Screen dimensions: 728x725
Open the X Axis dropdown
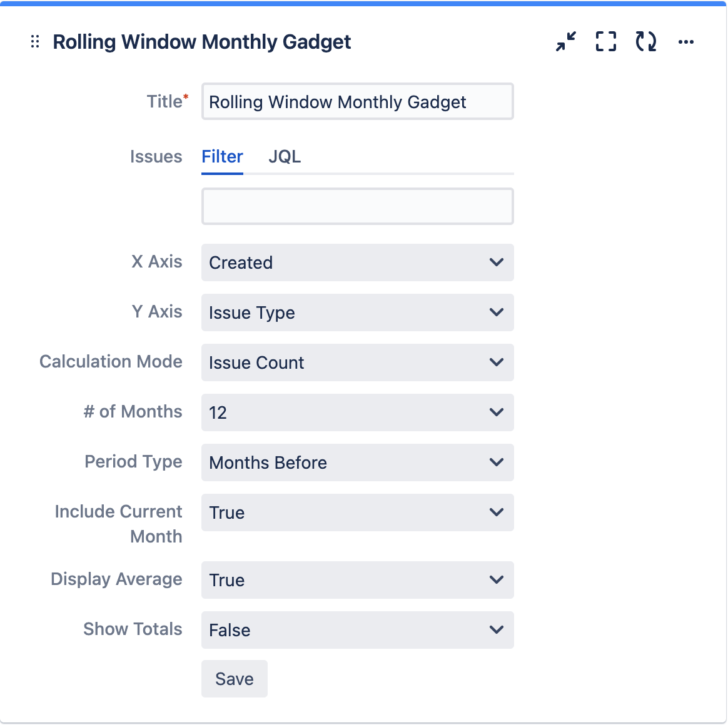[357, 262]
